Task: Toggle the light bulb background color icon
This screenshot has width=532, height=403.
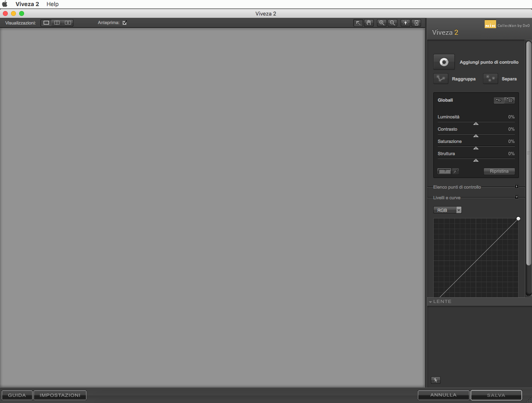Action: [x=406, y=23]
